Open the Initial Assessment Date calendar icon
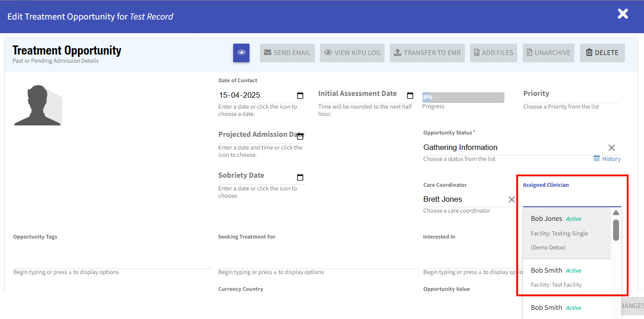Image resolution: width=644 pixels, height=319 pixels. pos(410,95)
